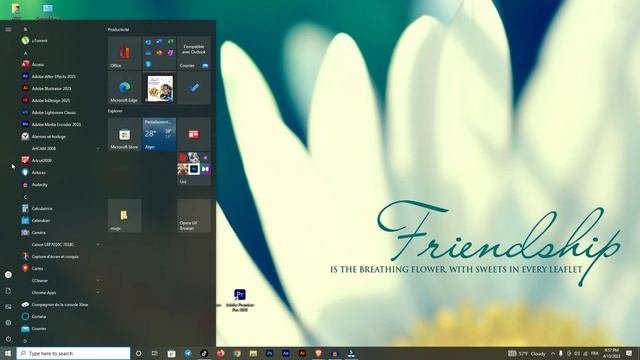Open the blue pencil tile

pos(194,87)
